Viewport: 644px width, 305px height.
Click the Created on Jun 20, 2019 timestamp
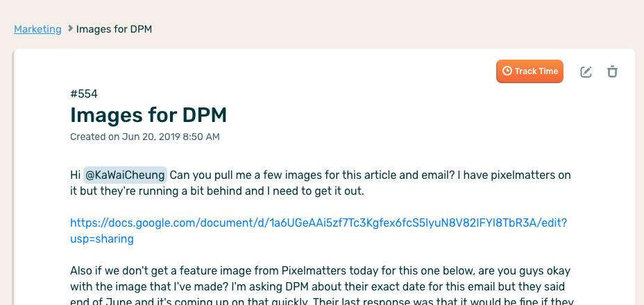coord(144,137)
